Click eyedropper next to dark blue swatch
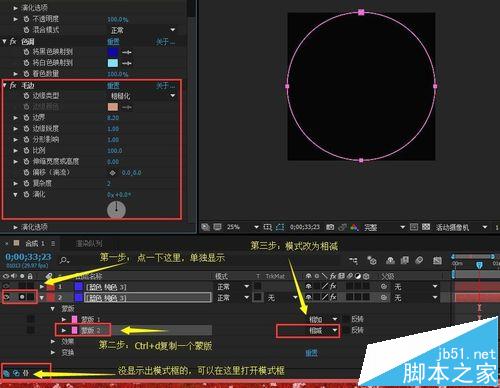 pos(126,52)
